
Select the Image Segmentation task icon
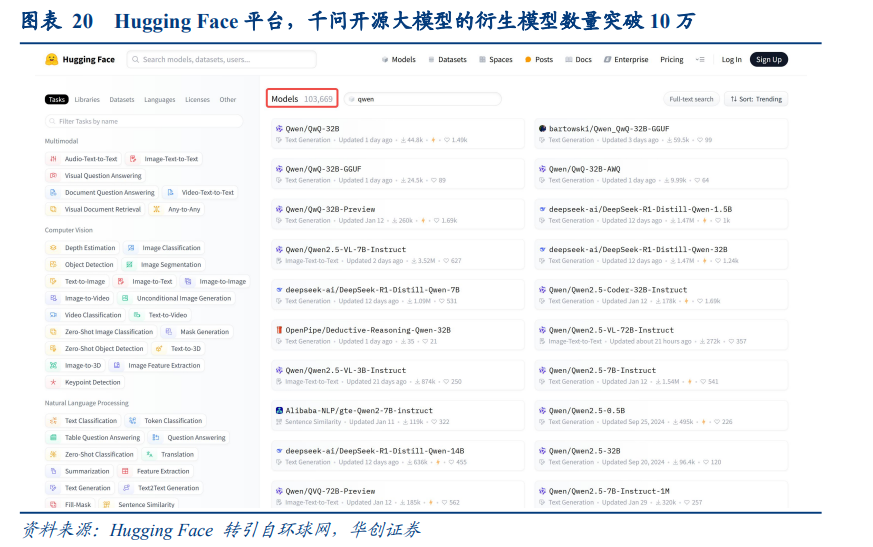(x=129, y=265)
